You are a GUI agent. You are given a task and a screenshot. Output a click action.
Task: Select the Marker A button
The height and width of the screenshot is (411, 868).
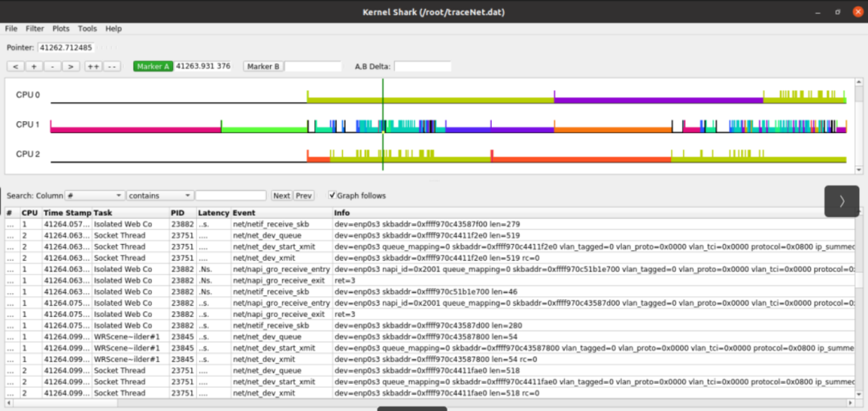pyautogui.click(x=154, y=67)
